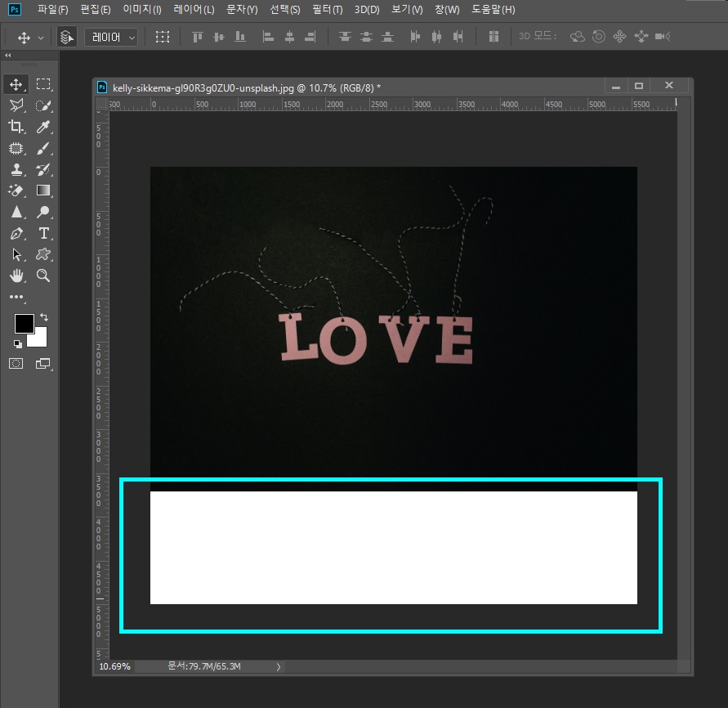This screenshot has width=728, height=708.
Task: Click the 10.69% zoom level field
Action: 114,666
